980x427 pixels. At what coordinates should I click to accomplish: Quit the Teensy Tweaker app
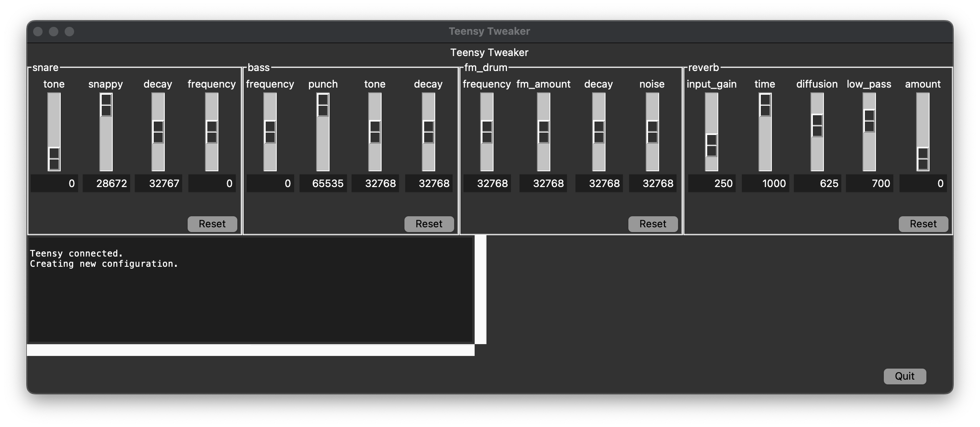905,376
